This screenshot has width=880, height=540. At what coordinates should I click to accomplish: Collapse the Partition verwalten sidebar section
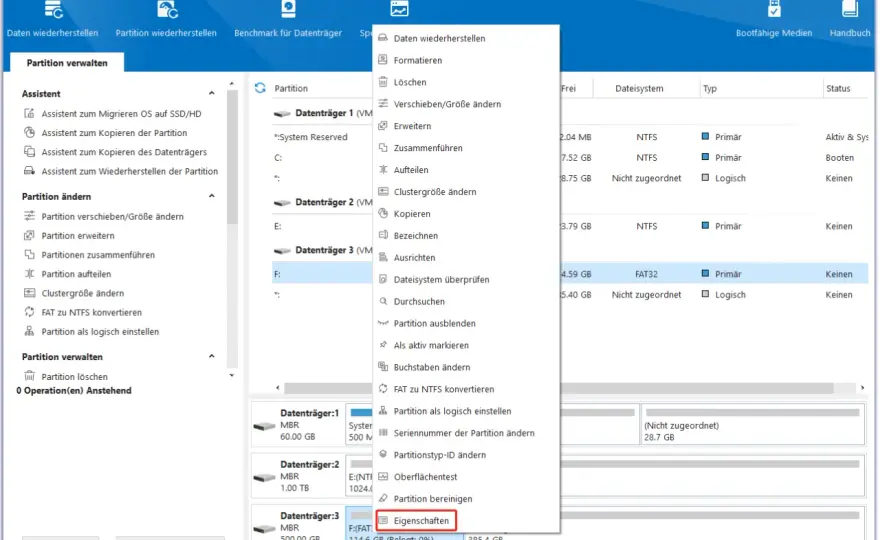coord(212,356)
